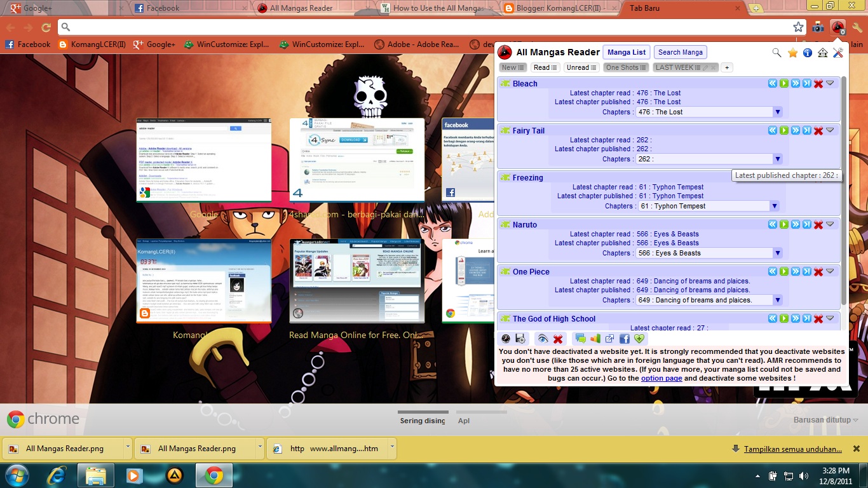Toggle the One Shots category filter

(627, 67)
